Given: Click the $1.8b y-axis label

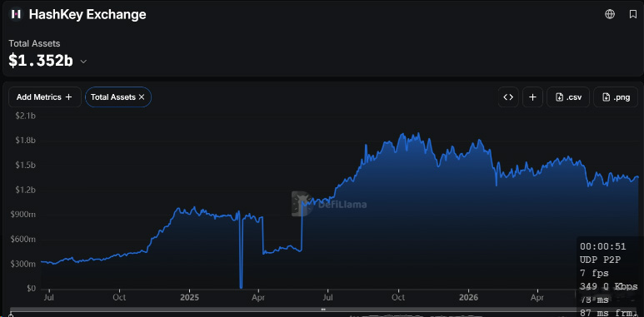Looking at the screenshot, I should pyautogui.click(x=26, y=141).
